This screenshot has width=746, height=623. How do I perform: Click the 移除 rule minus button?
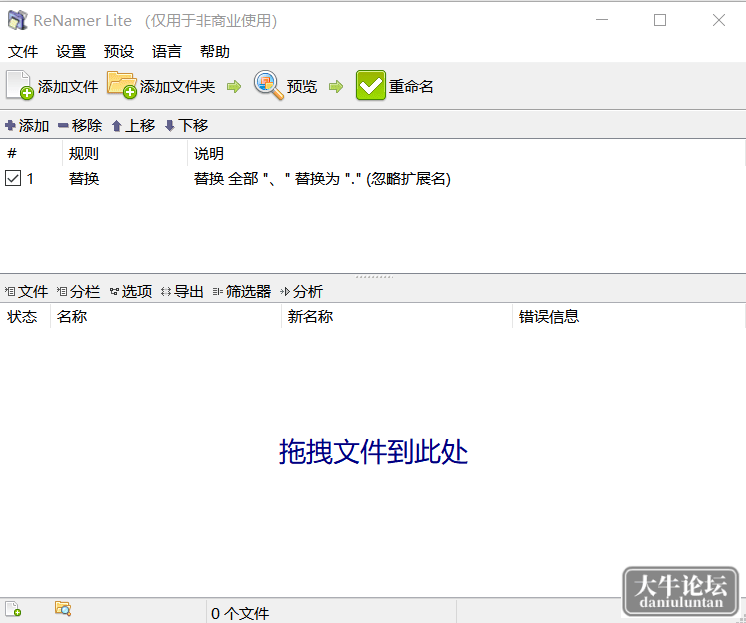pyautogui.click(x=80, y=126)
